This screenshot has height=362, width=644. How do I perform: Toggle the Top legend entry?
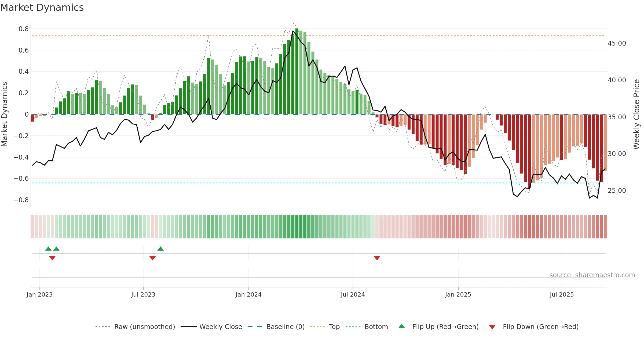click(x=325, y=327)
